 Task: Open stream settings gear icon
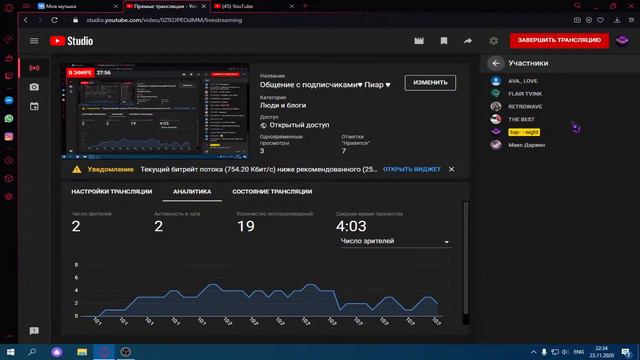click(x=493, y=41)
